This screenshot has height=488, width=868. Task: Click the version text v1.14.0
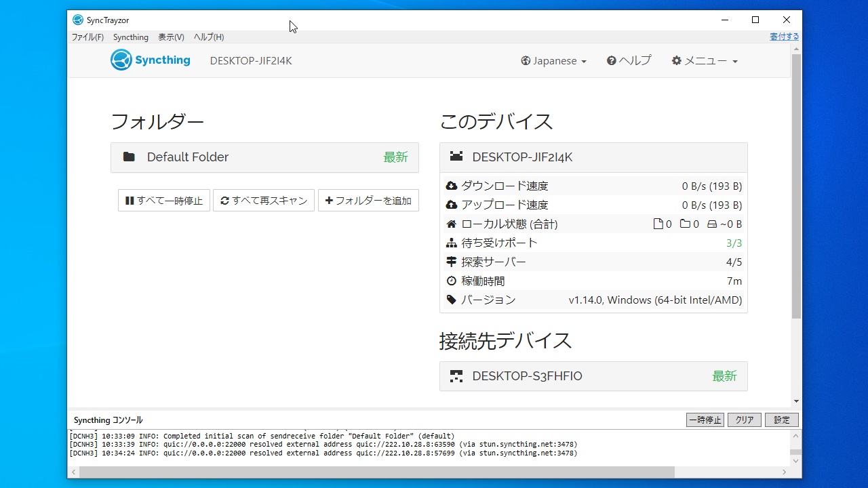coord(655,300)
